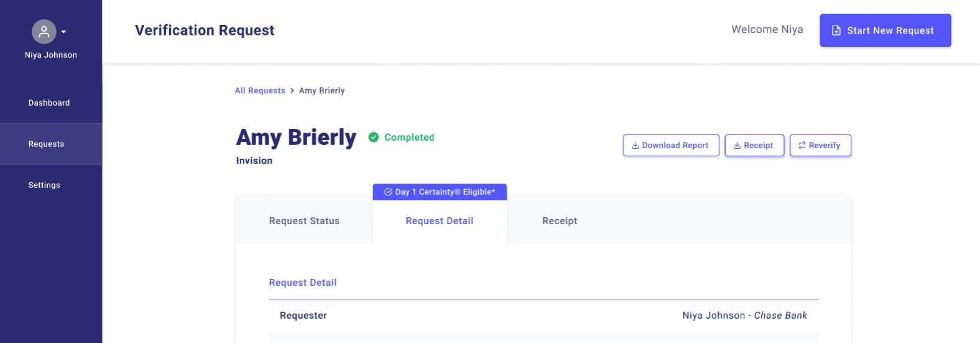Open the Dashboard sidebar item
Viewport: 980px width, 343px height.
coord(49,103)
